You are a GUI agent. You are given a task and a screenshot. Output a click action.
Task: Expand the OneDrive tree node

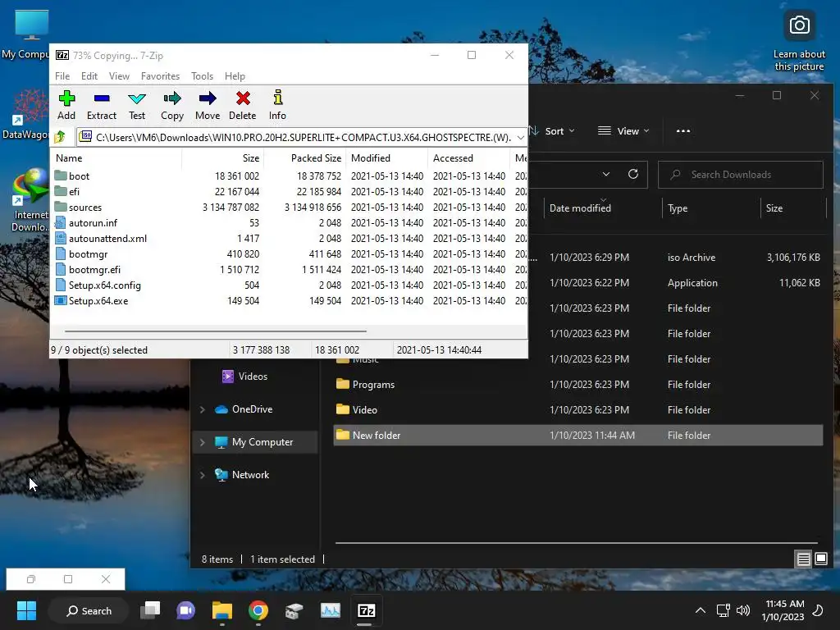pyautogui.click(x=203, y=410)
